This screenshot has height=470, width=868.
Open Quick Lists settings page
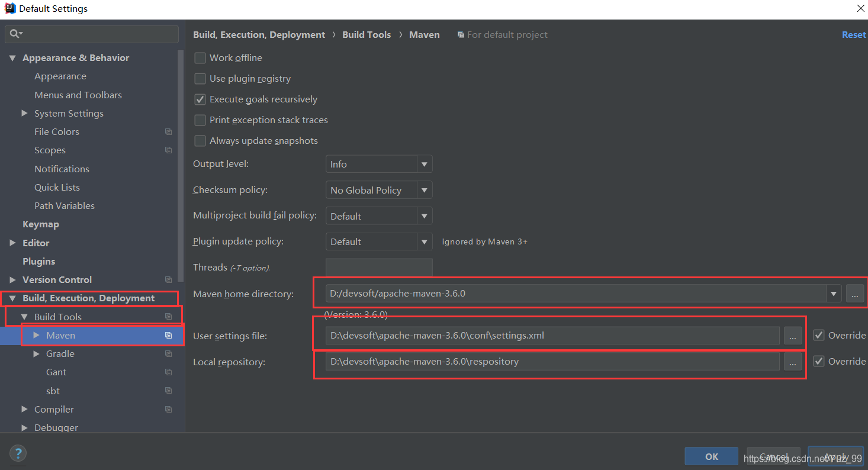coord(57,187)
